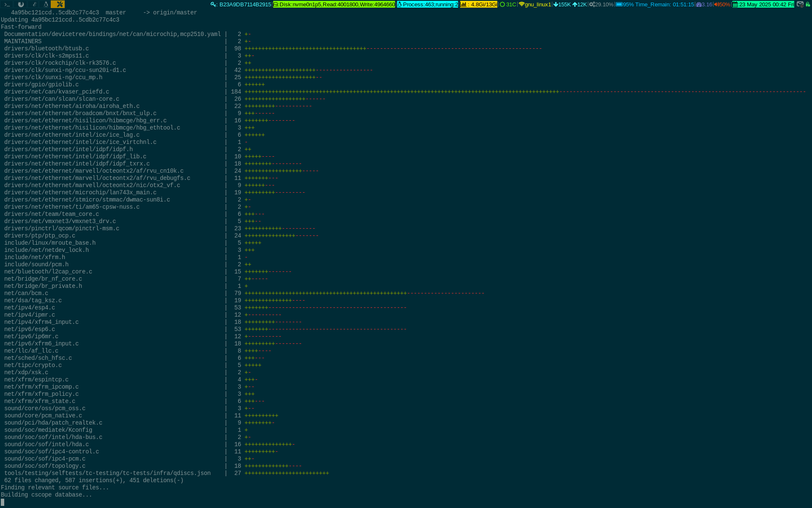Click the disk drive icon
This screenshot has width=812, height=508.
[276, 4]
